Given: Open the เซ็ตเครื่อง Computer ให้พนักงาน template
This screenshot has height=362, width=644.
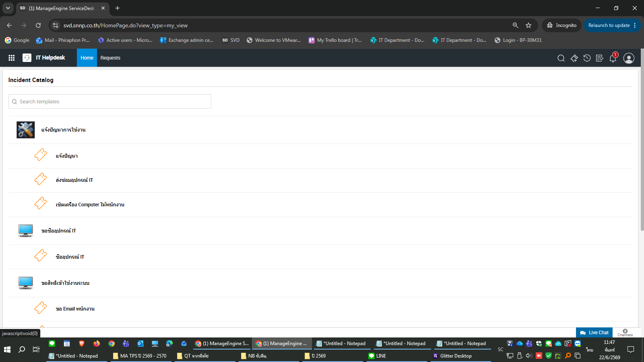Looking at the screenshot, I should pyautogui.click(x=90, y=205).
